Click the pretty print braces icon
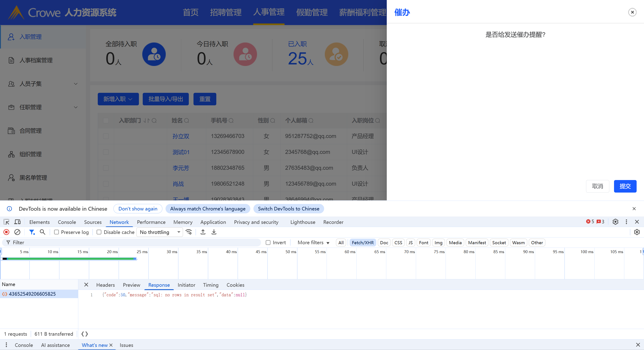 click(85, 334)
